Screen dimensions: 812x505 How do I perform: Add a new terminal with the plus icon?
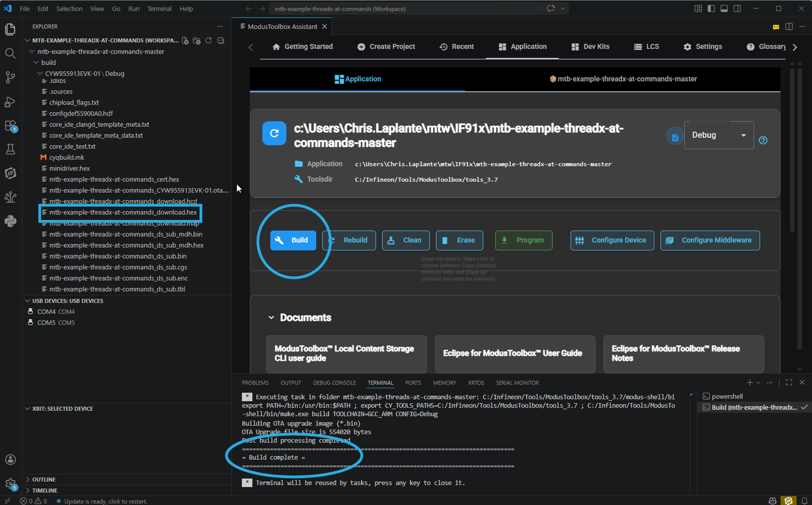[x=749, y=382]
